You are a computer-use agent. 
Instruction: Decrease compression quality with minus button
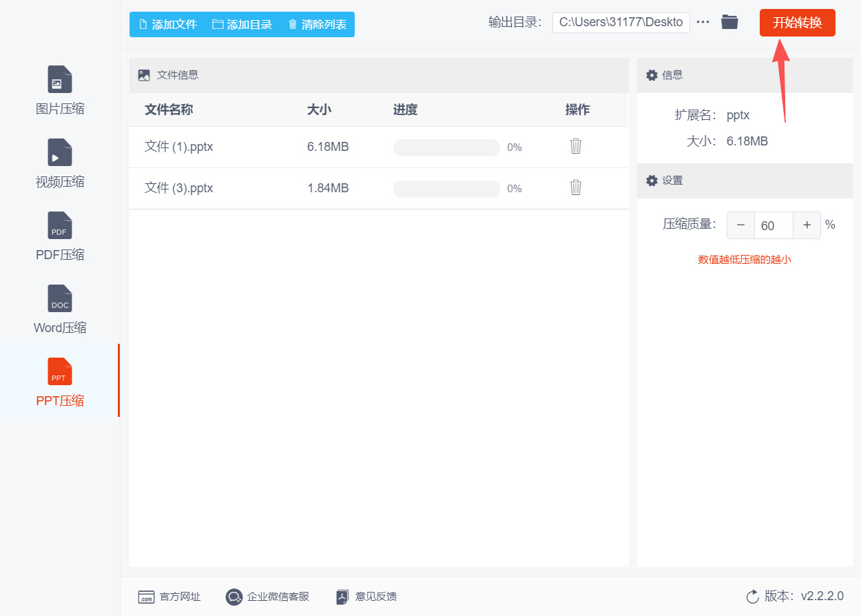[740, 225]
